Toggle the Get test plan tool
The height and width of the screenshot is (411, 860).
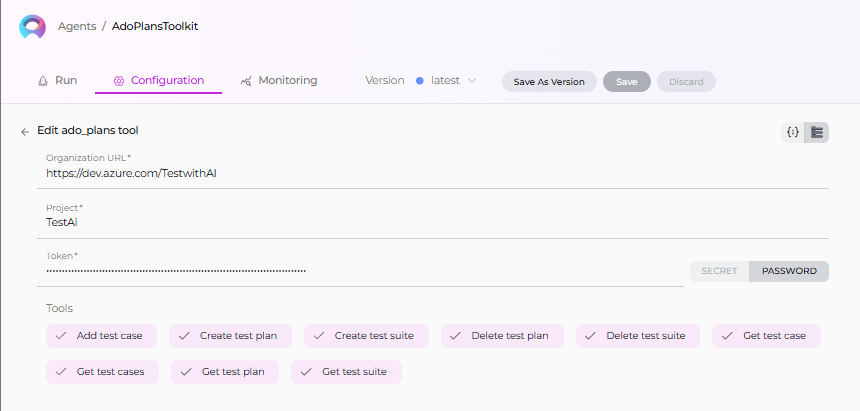point(225,372)
